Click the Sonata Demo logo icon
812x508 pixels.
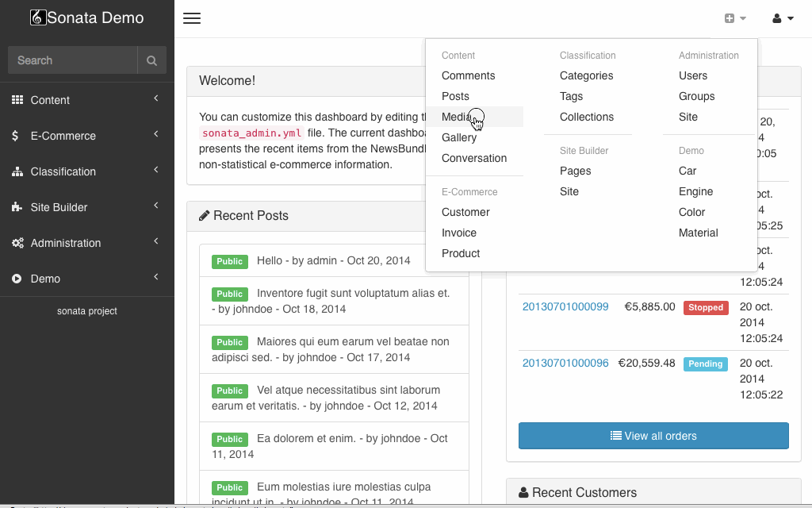(x=38, y=17)
